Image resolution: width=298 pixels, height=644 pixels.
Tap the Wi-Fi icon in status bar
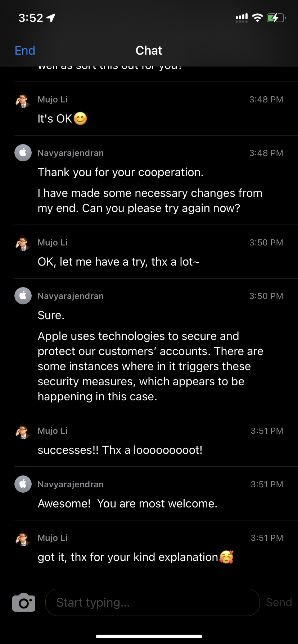[x=257, y=18]
